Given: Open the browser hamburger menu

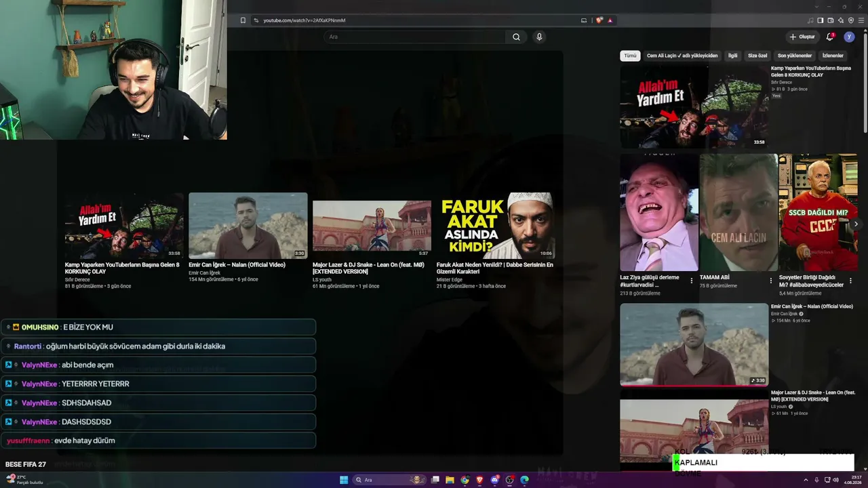Looking at the screenshot, I should [862, 20].
